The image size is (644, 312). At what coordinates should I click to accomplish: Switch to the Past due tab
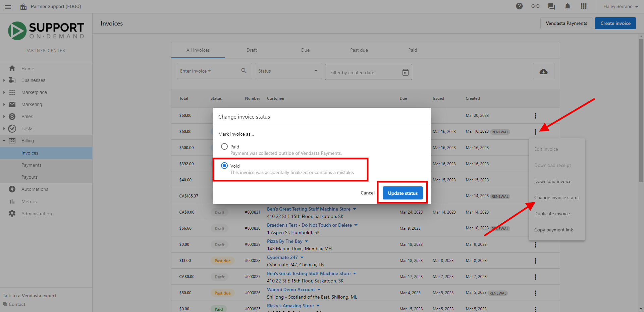coord(359,50)
